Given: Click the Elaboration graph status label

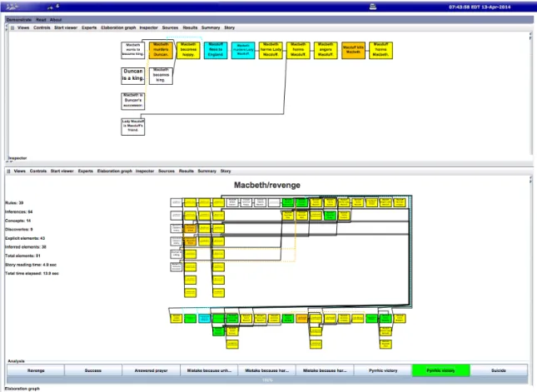Looking at the screenshot, I should pos(22,389).
